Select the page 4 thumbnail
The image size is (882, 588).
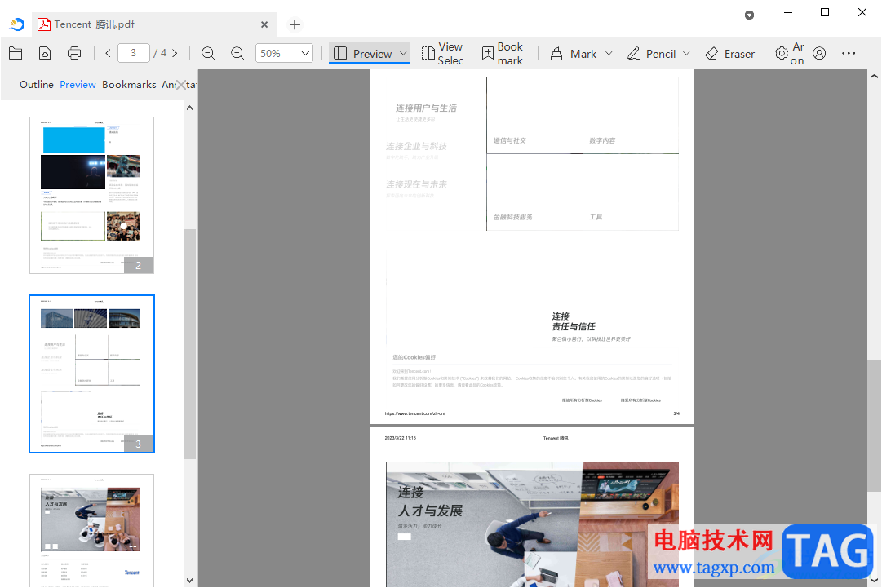(x=91, y=530)
